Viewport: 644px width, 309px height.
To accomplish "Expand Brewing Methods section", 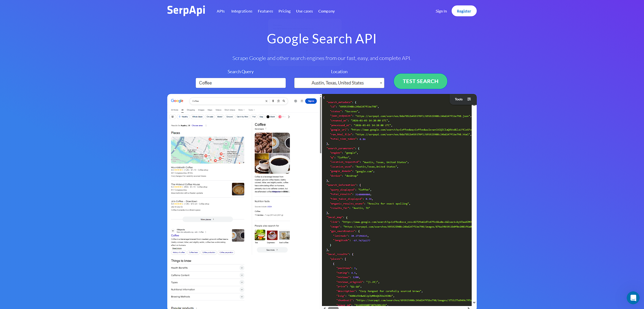I will (x=207, y=296).
